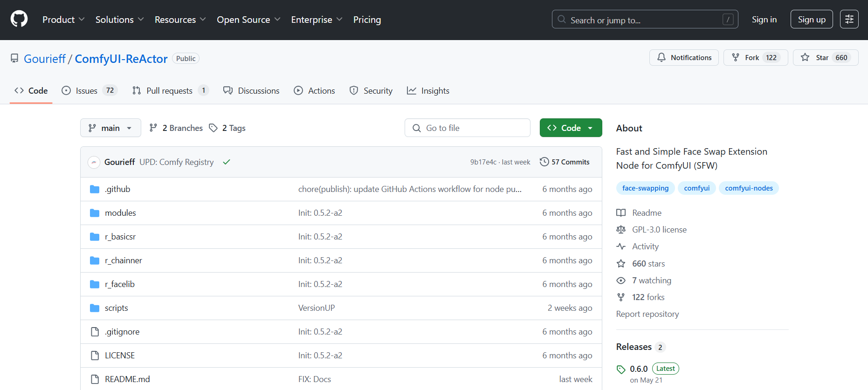
Task: Focus the Search or jump to field
Action: (645, 20)
